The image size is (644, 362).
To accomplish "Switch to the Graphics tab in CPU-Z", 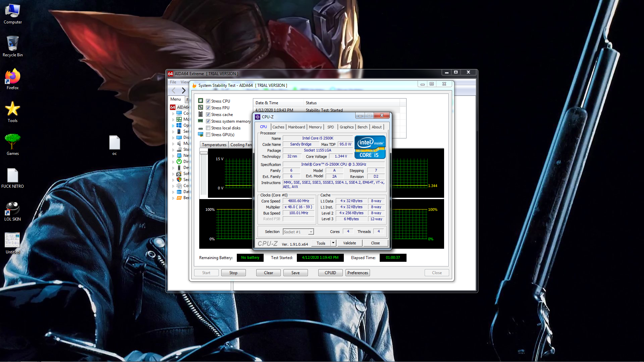I will point(346,127).
